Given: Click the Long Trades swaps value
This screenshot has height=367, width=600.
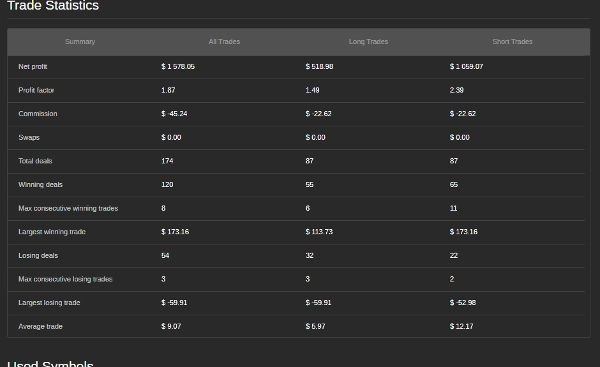Looking at the screenshot, I should click(x=315, y=137).
